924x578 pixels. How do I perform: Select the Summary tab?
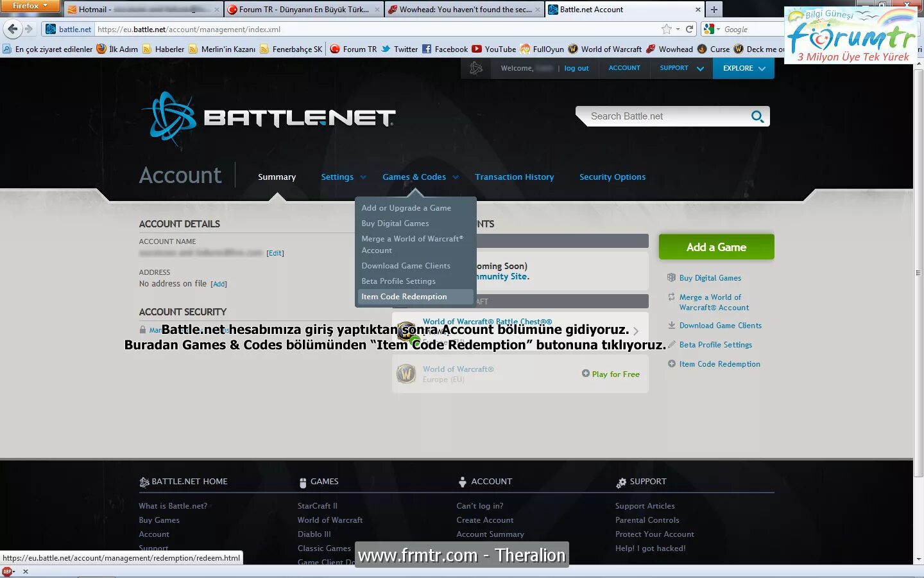click(x=277, y=177)
